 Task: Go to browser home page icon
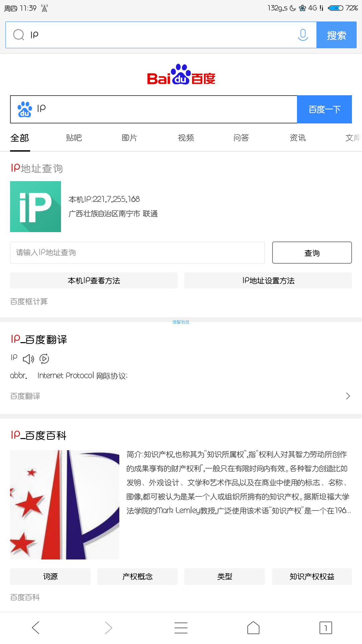[x=253, y=628]
